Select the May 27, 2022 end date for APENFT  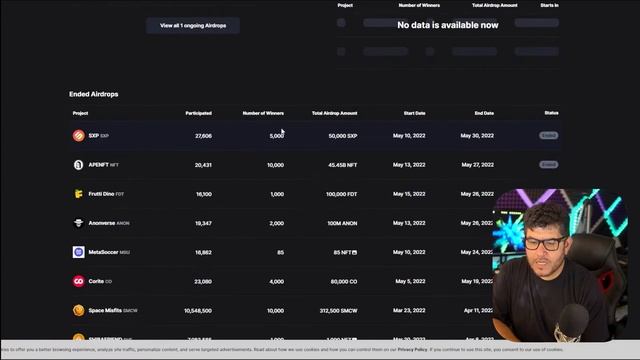pyautogui.click(x=478, y=165)
